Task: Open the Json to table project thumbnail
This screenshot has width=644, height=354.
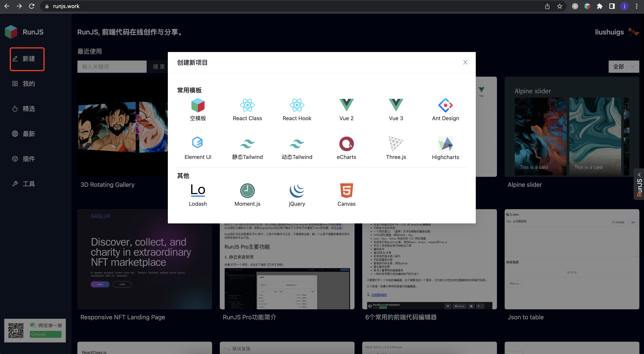Action: (572, 259)
